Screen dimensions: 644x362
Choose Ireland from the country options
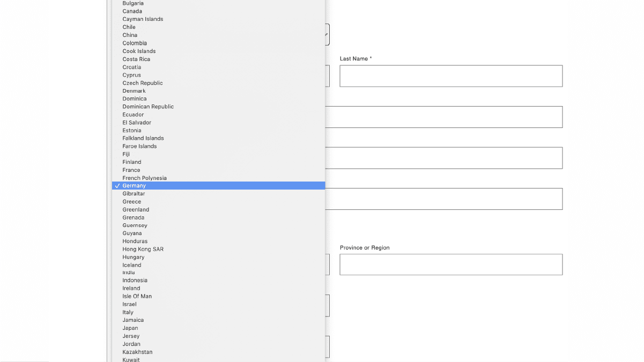(131, 288)
